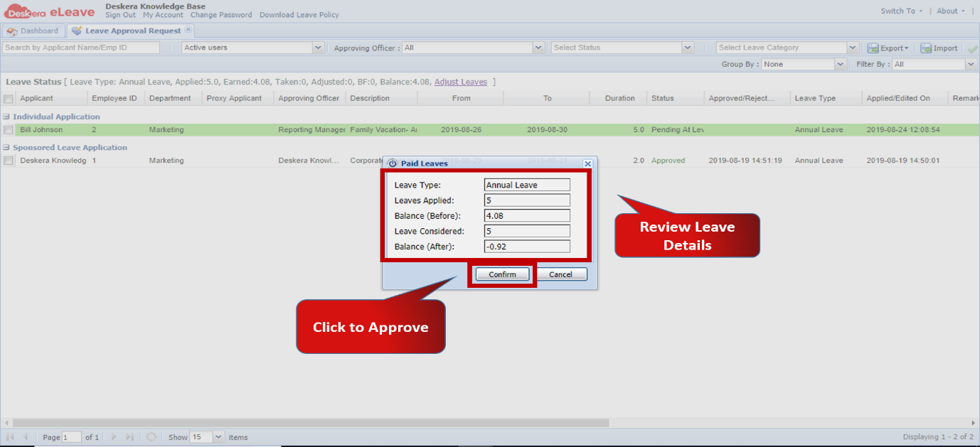Close the Leave Approval Request tab
The height and width of the screenshot is (447, 980).
(188, 29)
